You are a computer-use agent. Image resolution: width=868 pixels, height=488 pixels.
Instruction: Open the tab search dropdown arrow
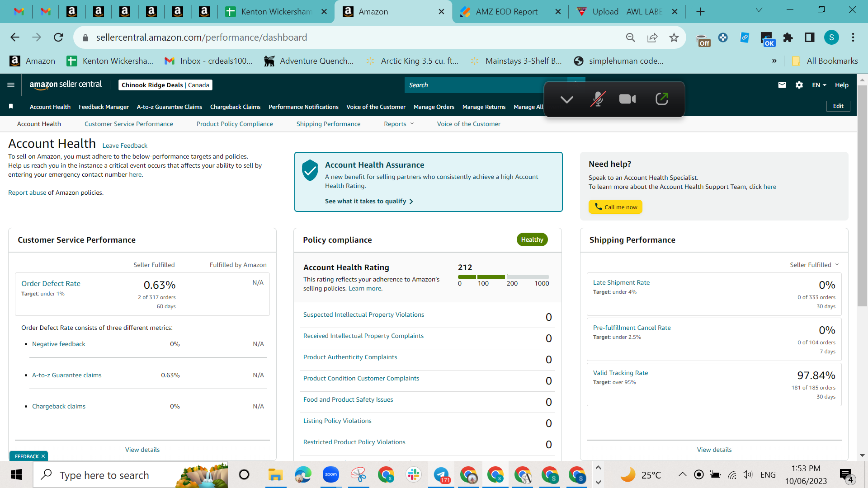(x=759, y=10)
